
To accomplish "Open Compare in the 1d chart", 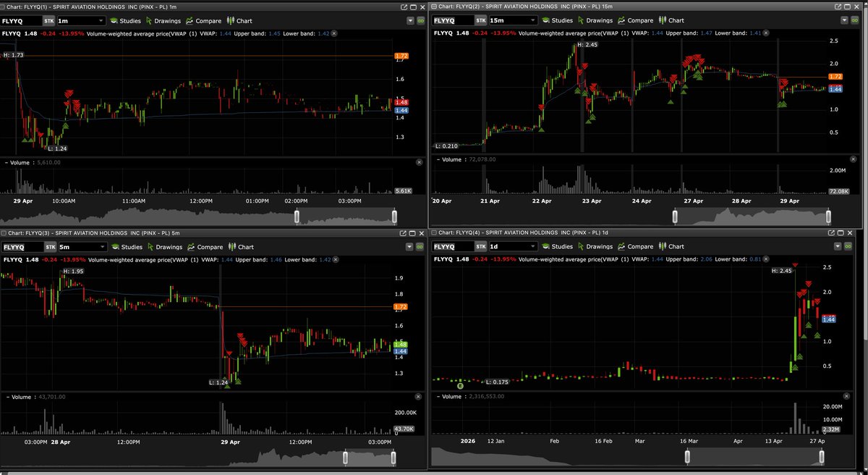I will pos(637,246).
